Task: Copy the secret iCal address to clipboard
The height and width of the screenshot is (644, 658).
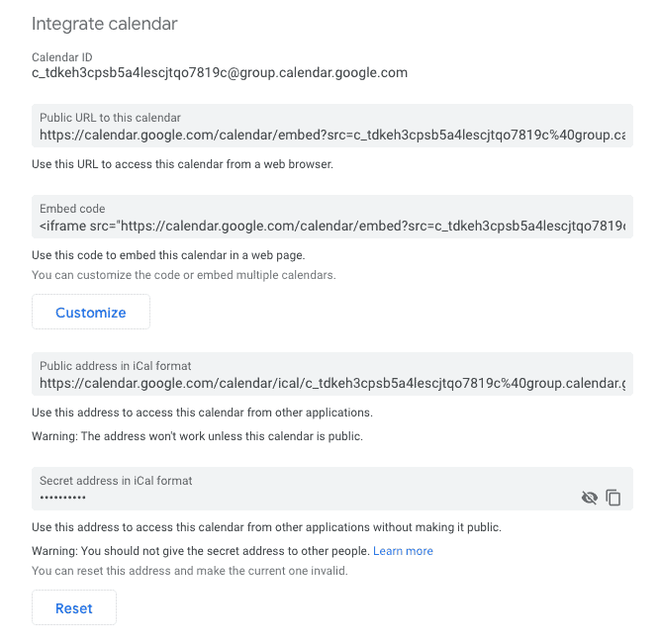Action: click(x=613, y=498)
